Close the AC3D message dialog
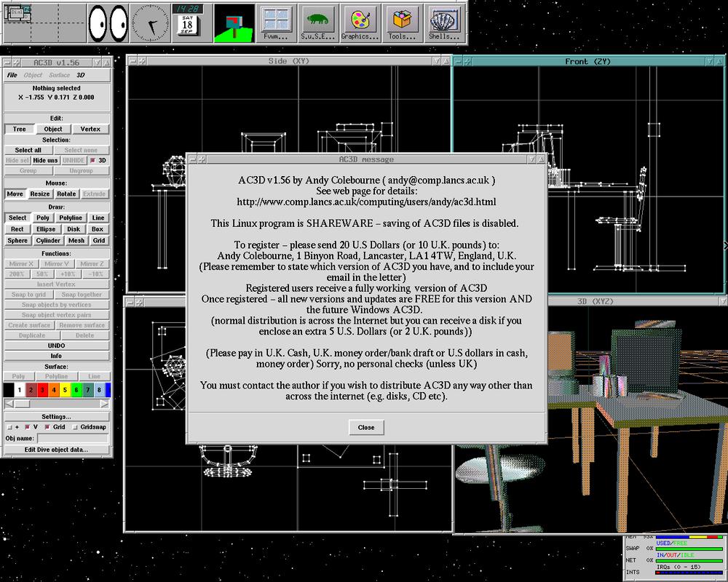The image size is (728, 582). point(366,428)
